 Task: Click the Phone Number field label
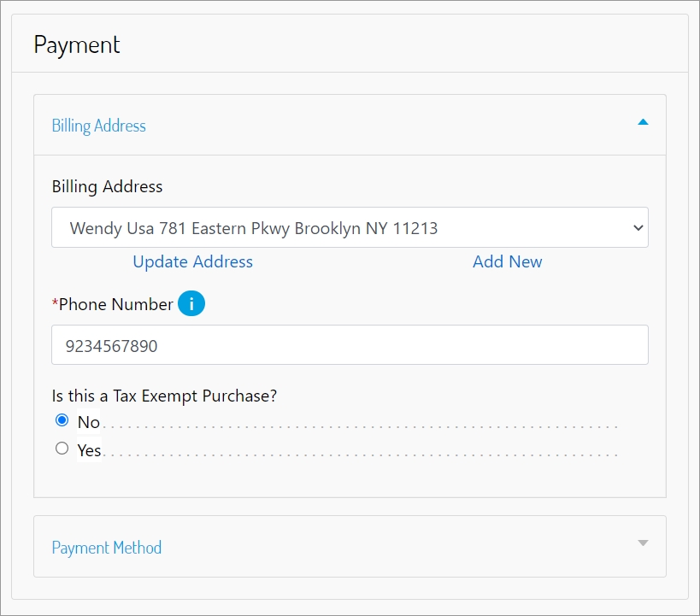pyautogui.click(x=115, y=304)
